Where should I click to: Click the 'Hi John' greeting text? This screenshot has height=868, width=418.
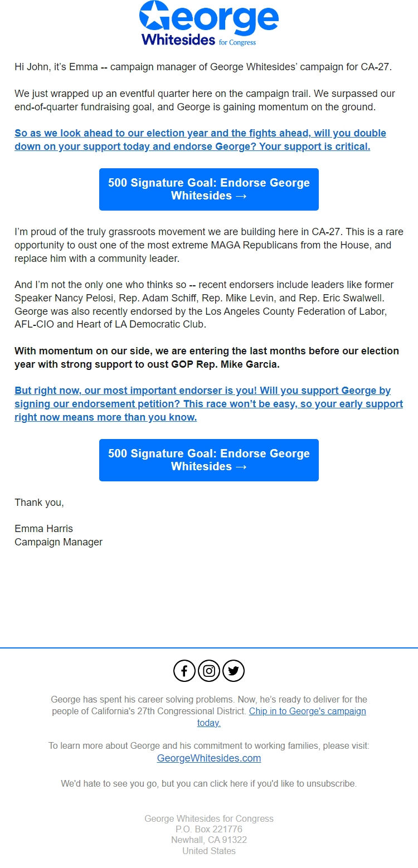click(x=31, y=66)
